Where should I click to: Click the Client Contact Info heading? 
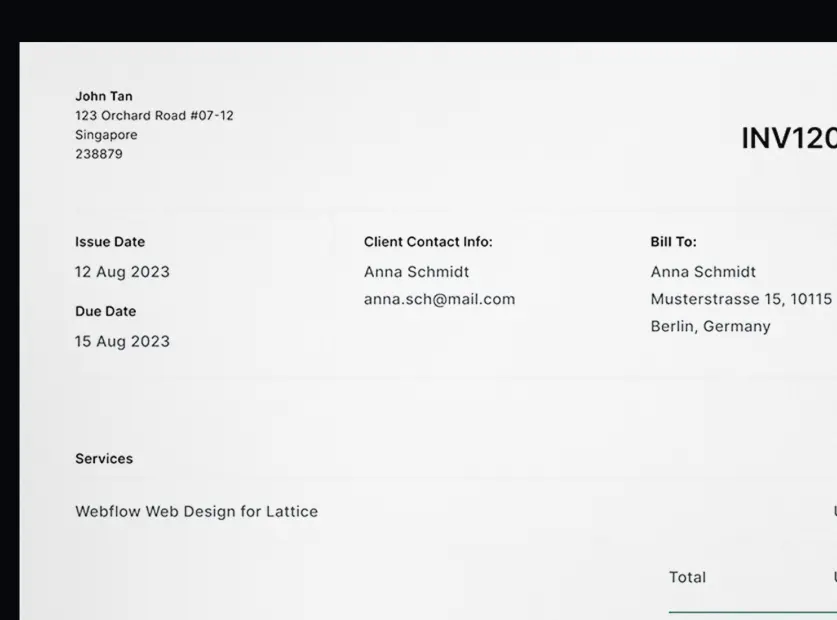427,241
